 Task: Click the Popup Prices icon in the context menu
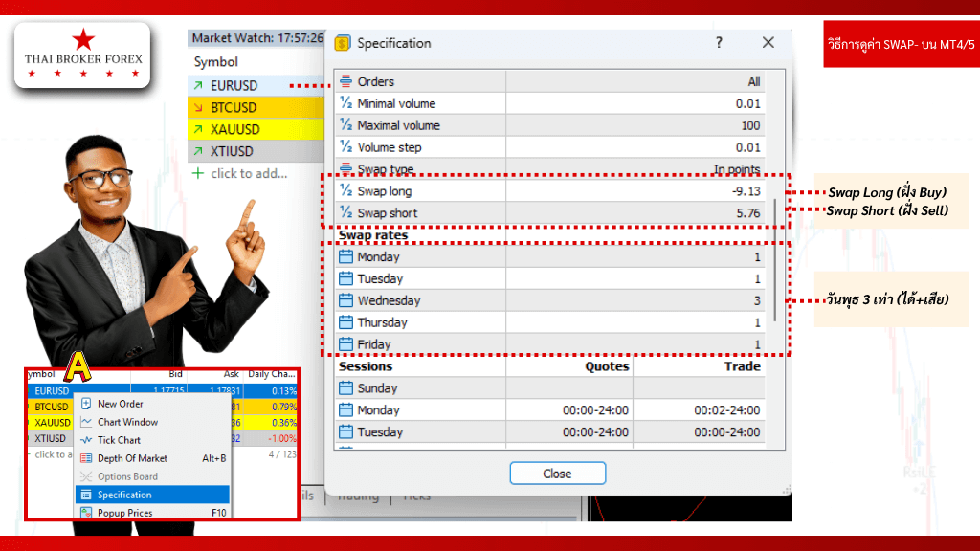point(86,513)
